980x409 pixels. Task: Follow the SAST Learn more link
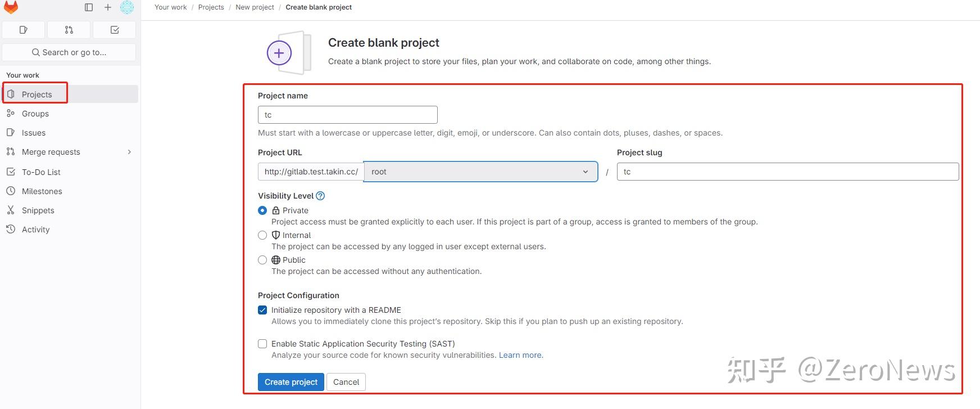(520, 355)
